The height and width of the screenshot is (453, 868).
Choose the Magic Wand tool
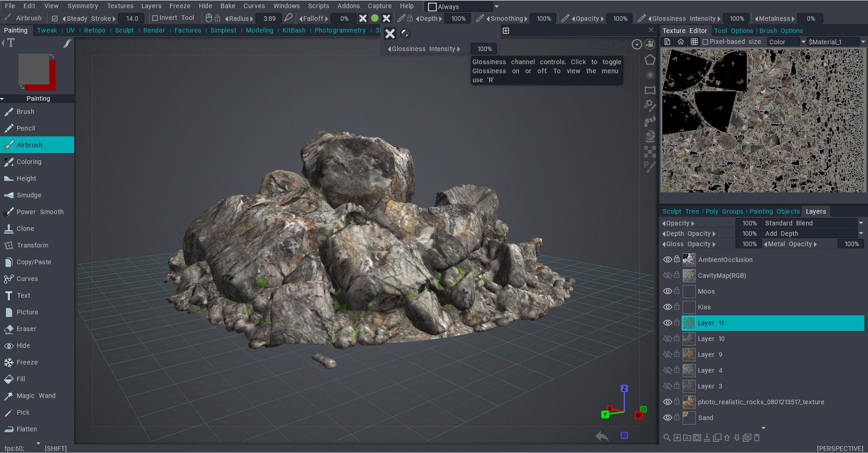36,396
